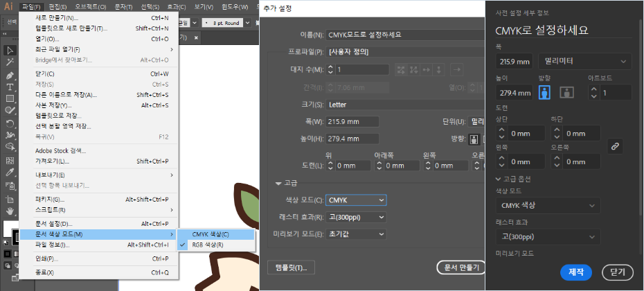Click the 높이(H) 279.4 mm field
This screenshot has width=644, height=291.
[352, 139]
